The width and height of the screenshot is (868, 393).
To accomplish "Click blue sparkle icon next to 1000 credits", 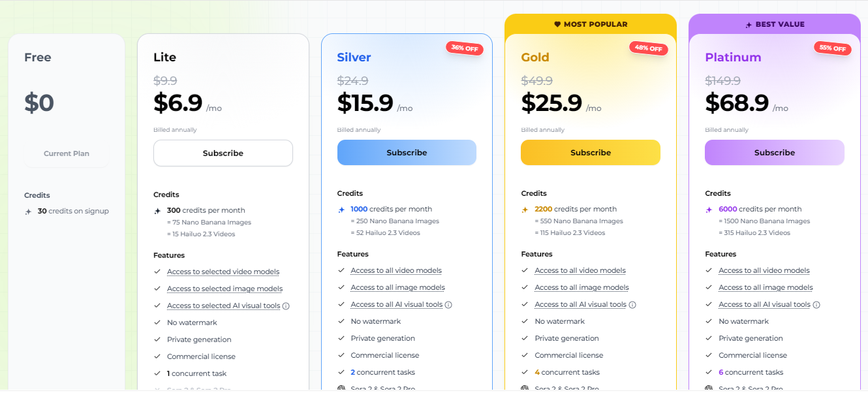I will 341,210.
